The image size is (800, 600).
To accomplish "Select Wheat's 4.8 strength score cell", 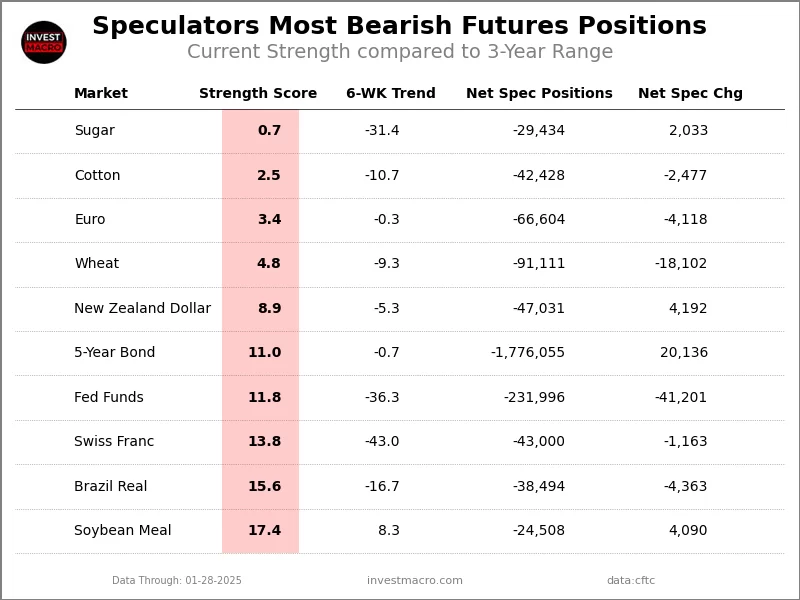I will 268,264.
